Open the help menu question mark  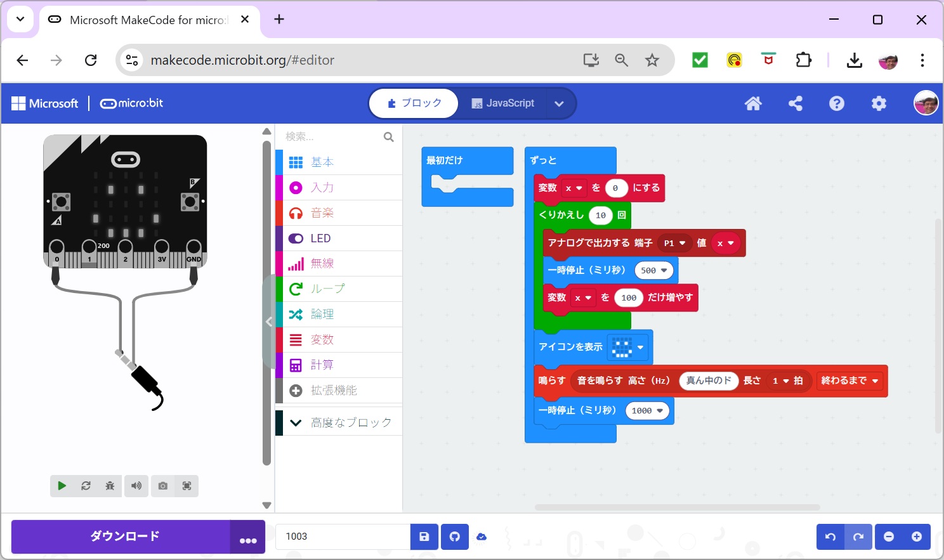(x=837, y=103)
